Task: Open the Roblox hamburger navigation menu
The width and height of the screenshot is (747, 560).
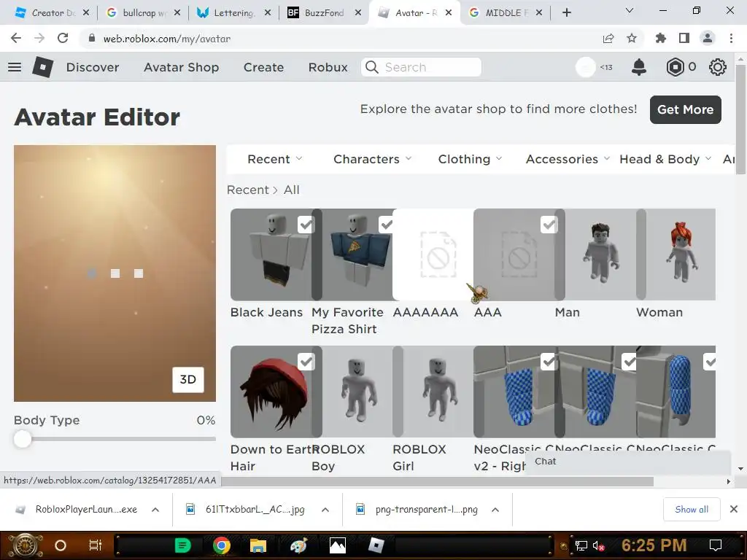Action: point(15,67)
